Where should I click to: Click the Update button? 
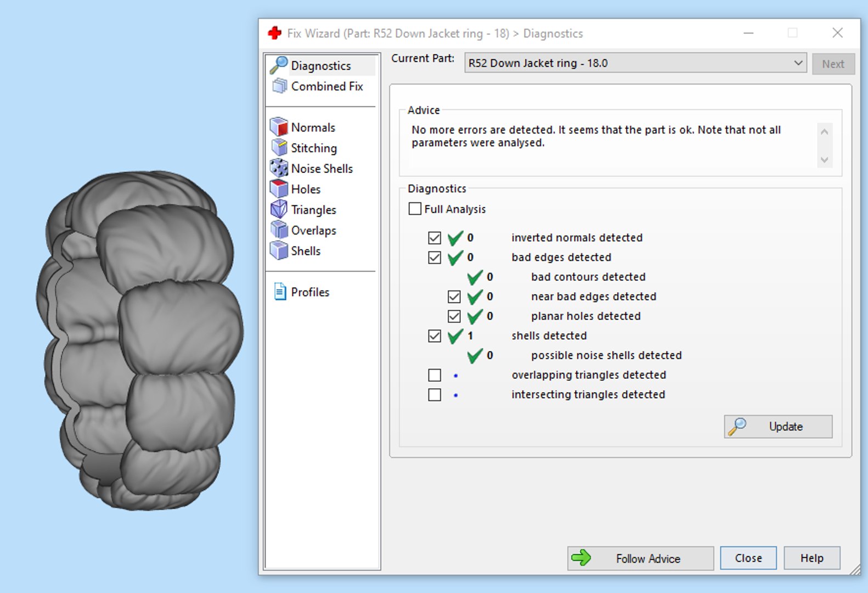778,427
